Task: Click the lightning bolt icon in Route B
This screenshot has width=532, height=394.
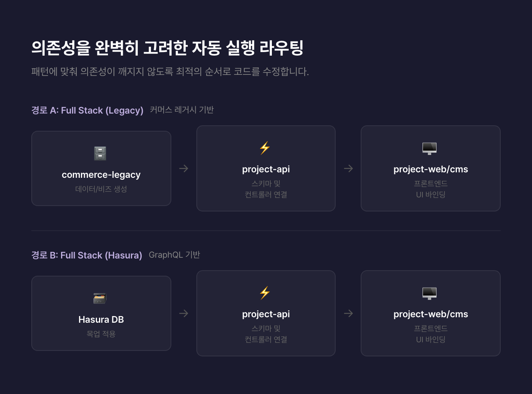Action: (265, 293)
